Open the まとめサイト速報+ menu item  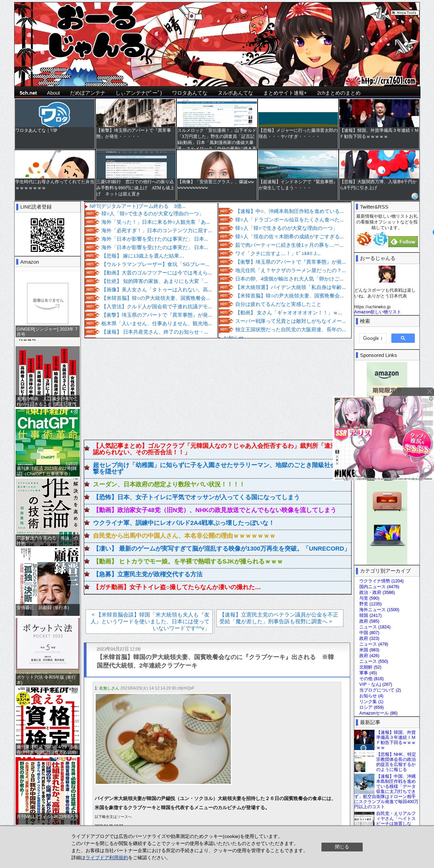pyautogui.click(x=285, y=93)
